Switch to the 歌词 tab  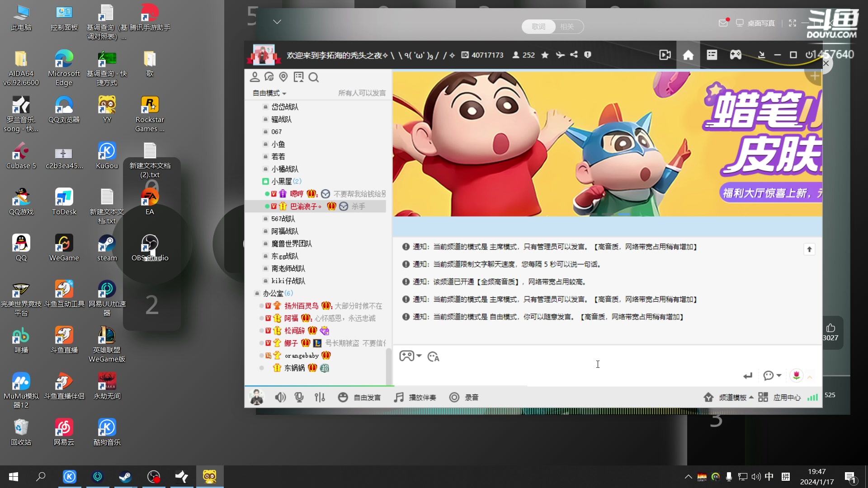pos(538,27)
